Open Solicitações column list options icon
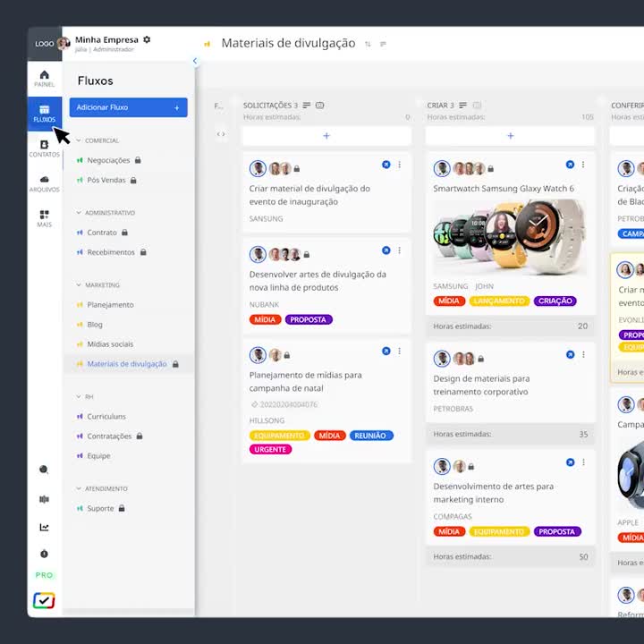The height and width of the screenshot is (644, 644). [307, 106]
